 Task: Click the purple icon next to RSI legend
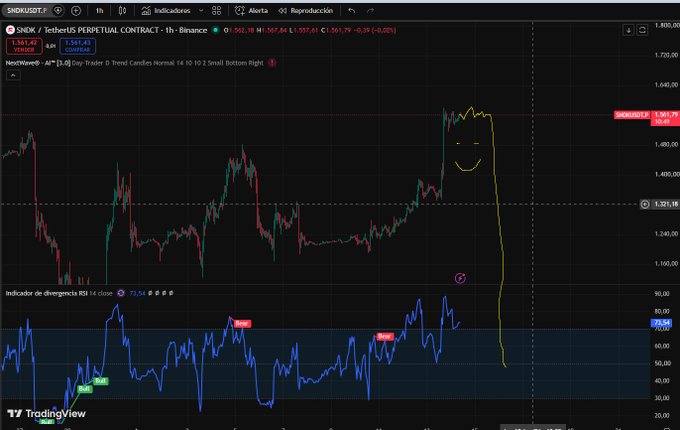(121, 293)
